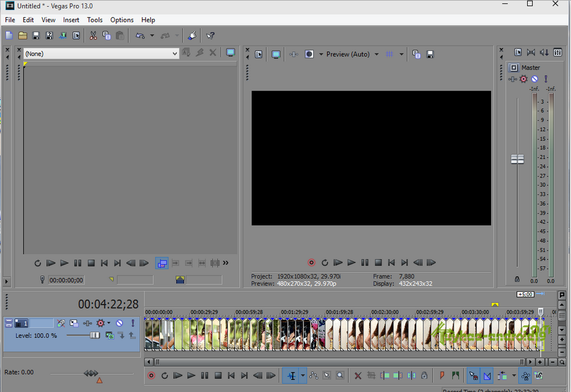This screenshot has width=571, height=392.
Task: Copy preview snapshot to clipboard
Action: pos(416,54)
